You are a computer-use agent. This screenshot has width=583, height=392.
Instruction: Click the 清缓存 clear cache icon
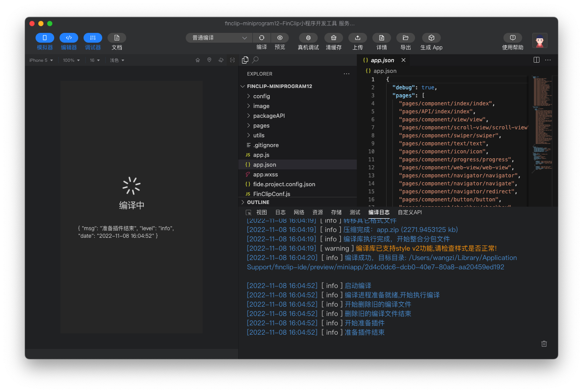pyautogui.click(x=333, y=38)
